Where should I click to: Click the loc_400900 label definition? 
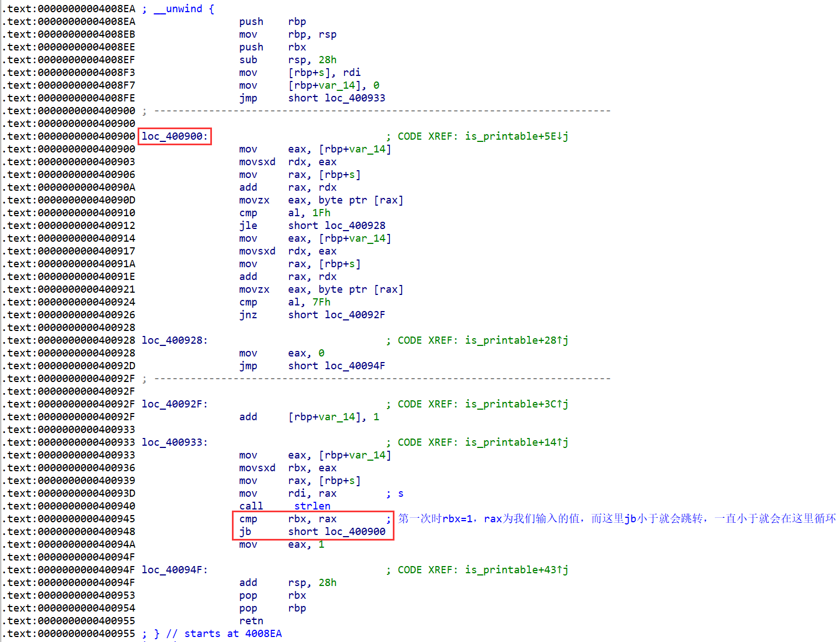pos(174,136)
